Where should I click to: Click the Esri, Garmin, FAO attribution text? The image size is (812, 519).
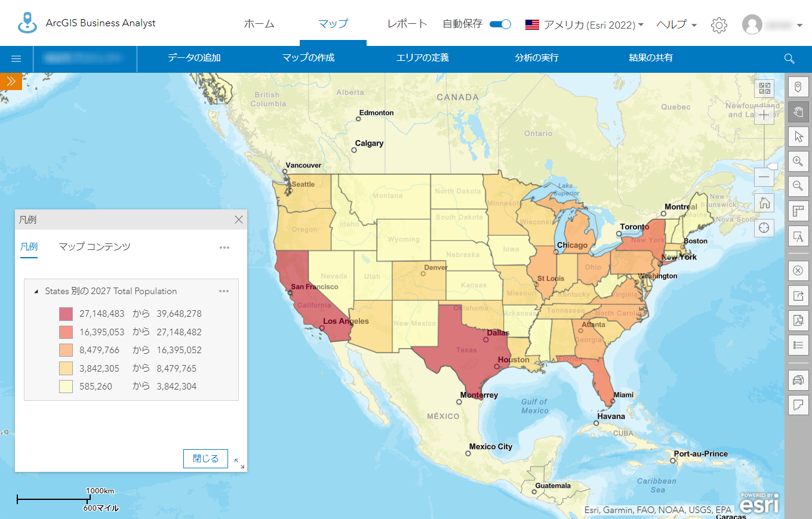tap(657, 510)
